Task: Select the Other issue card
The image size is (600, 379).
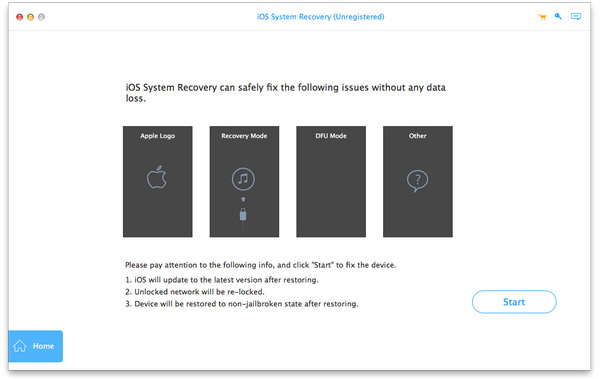Action: (x=418, y=181)
